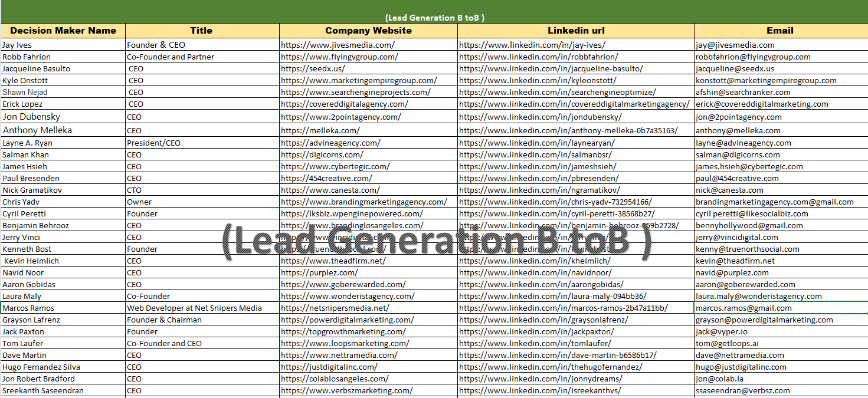Select the Title column header

tap(202, 31)
